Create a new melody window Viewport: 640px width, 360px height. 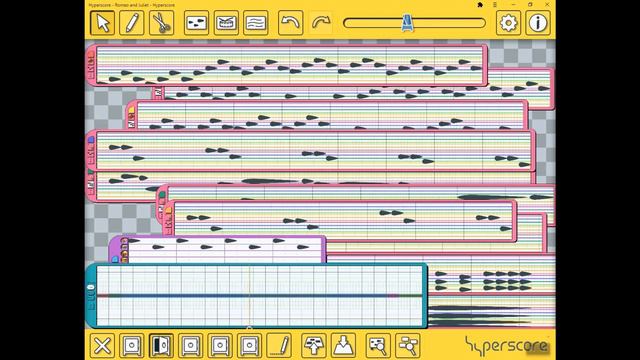tap(196, 23)
